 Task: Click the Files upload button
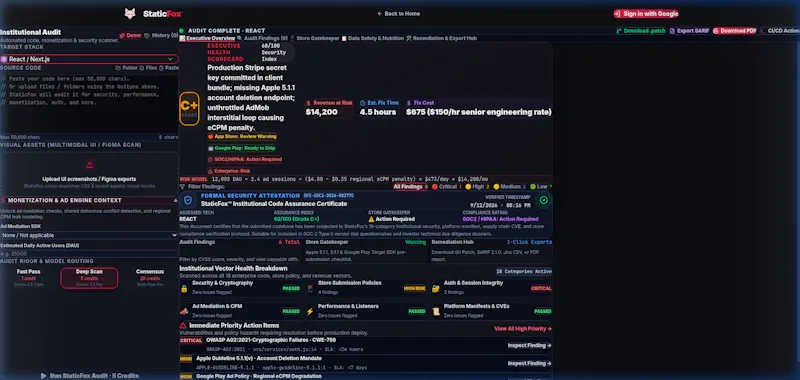tap(148, 68)
